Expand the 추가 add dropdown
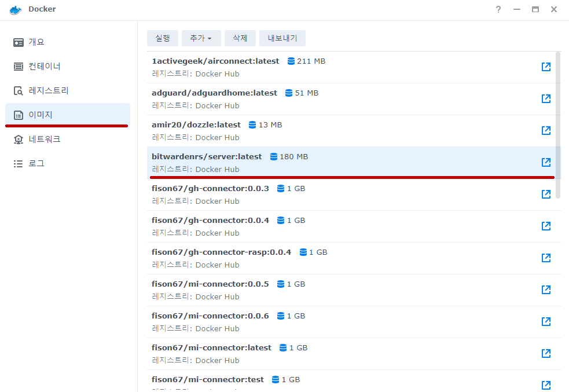The image size is (569, 392). click(x=201, y=38)
